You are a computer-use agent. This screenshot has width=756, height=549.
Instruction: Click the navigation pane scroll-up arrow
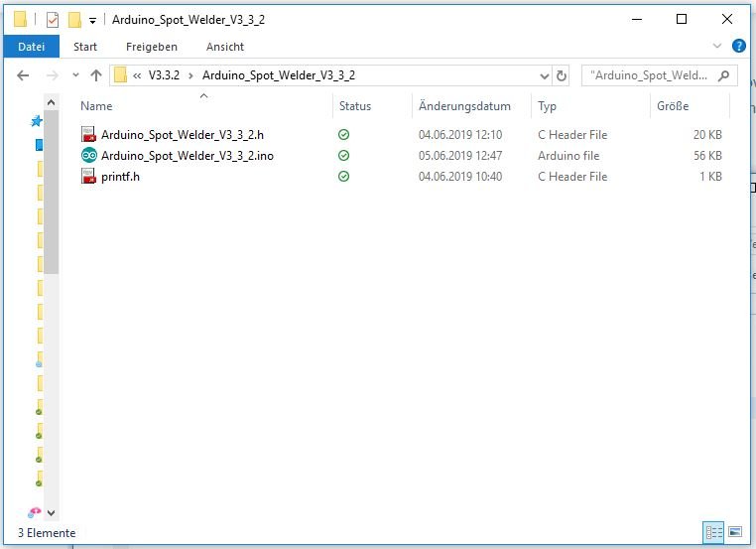tap(52, 102)
